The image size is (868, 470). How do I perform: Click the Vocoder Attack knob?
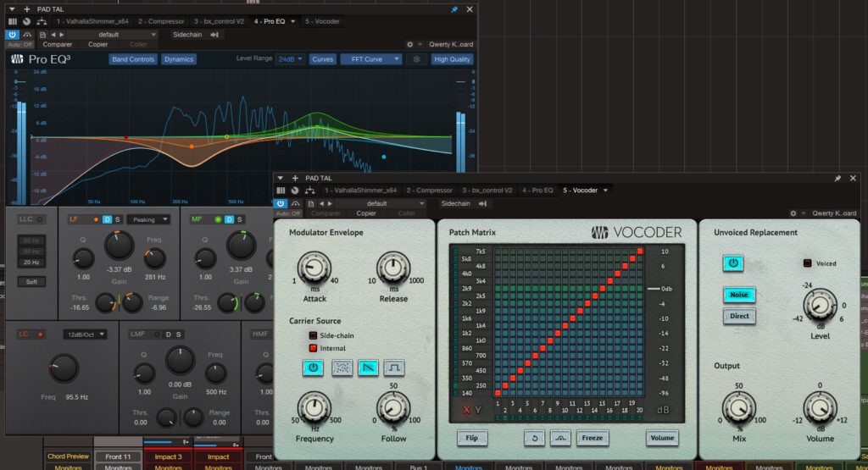coord(314,268)
